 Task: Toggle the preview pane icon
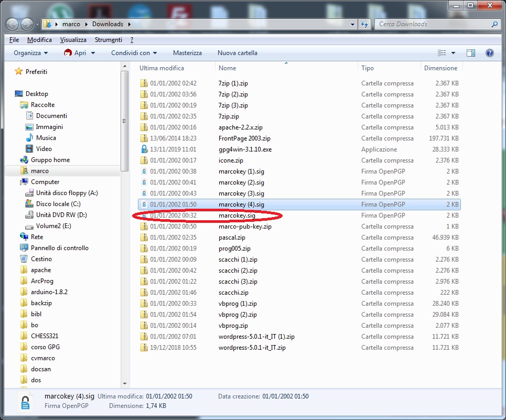(x=470, y=53)
